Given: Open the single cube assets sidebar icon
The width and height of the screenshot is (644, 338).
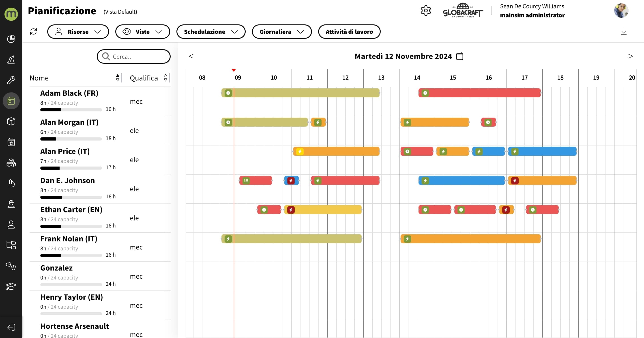Looking at the screenshot, I should (x=11, y=121).
